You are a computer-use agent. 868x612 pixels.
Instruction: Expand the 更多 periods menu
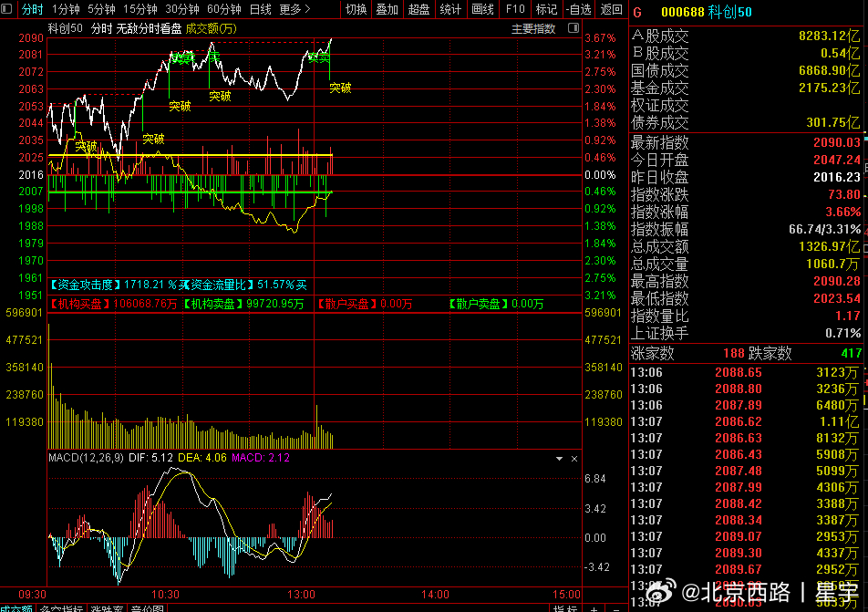(x=294, y=9)
